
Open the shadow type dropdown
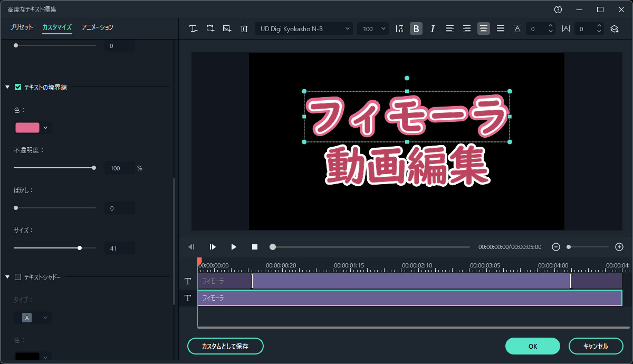pos(33,318)
